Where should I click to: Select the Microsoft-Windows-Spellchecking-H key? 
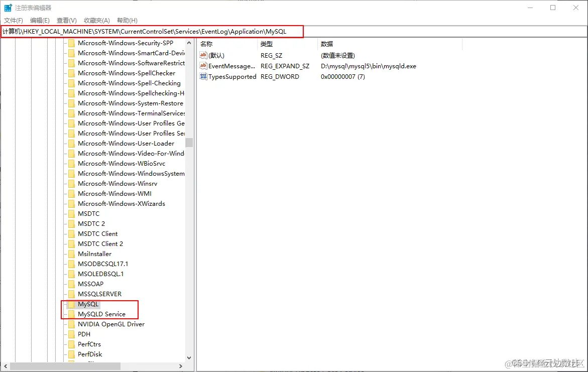coord(131,93)
